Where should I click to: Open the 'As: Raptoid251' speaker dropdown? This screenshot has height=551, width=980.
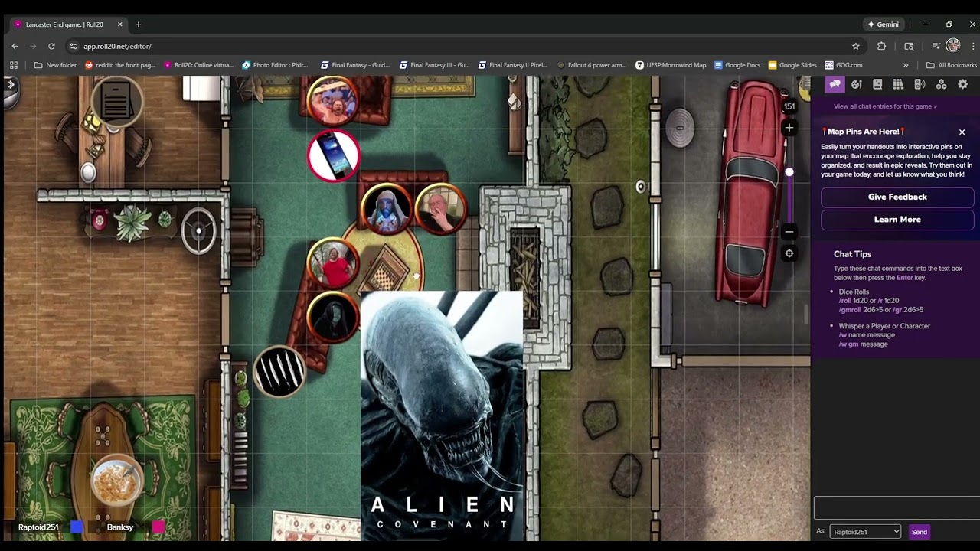tap(865, 532)
